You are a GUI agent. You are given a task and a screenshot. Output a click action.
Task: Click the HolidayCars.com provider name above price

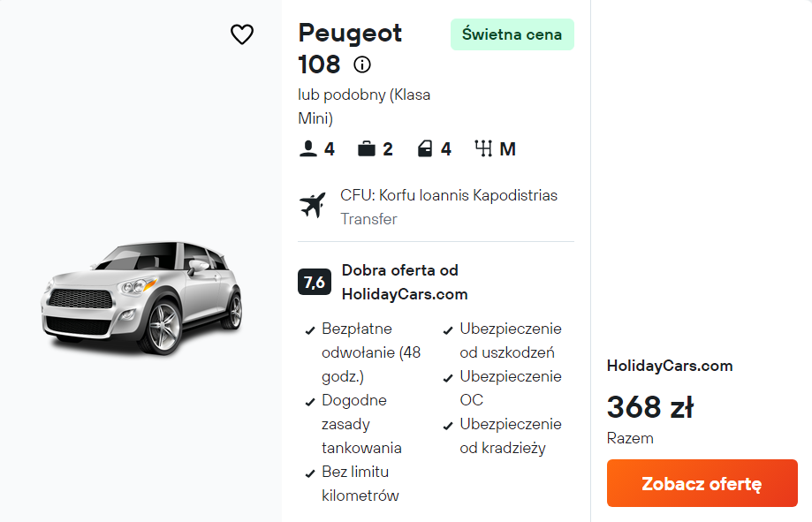670,366
